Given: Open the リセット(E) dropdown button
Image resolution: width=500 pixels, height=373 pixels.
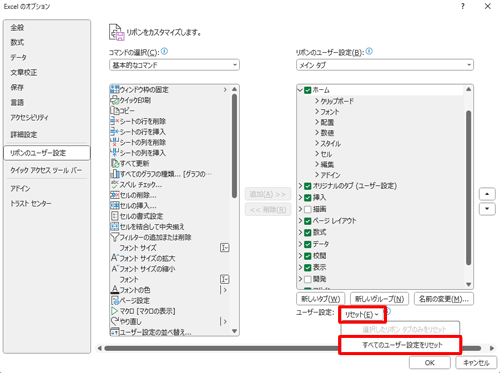Looking at the screenshot, I should pyautogui.click(x=362, y=315).
